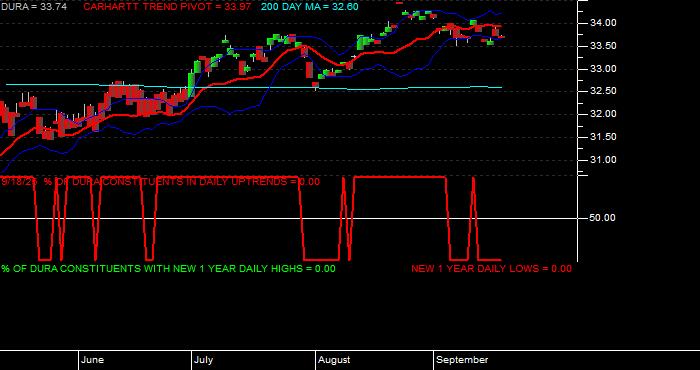Select the Carhartt Trend Pivot = 33.97 label

(167, 7)
